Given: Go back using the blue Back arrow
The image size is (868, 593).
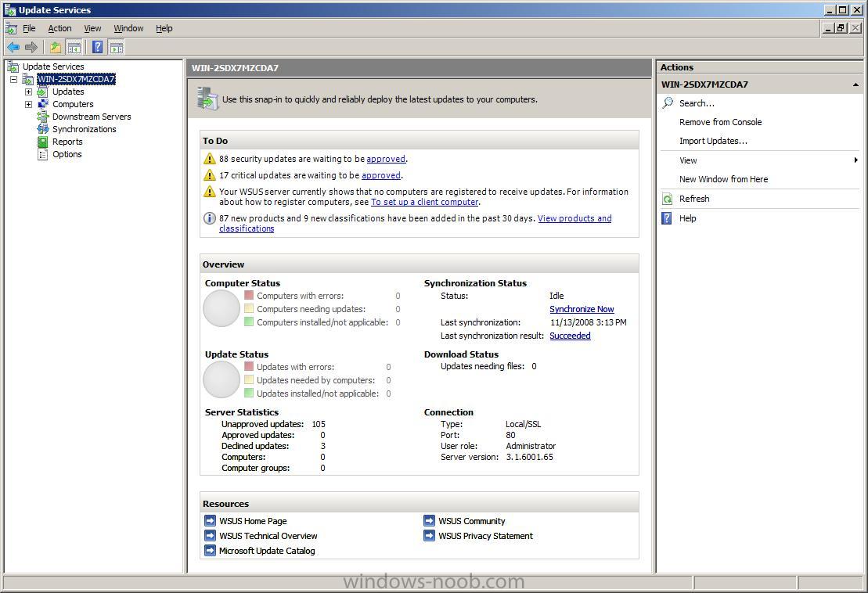Looking at the screenshot, I should pos(13,48).
